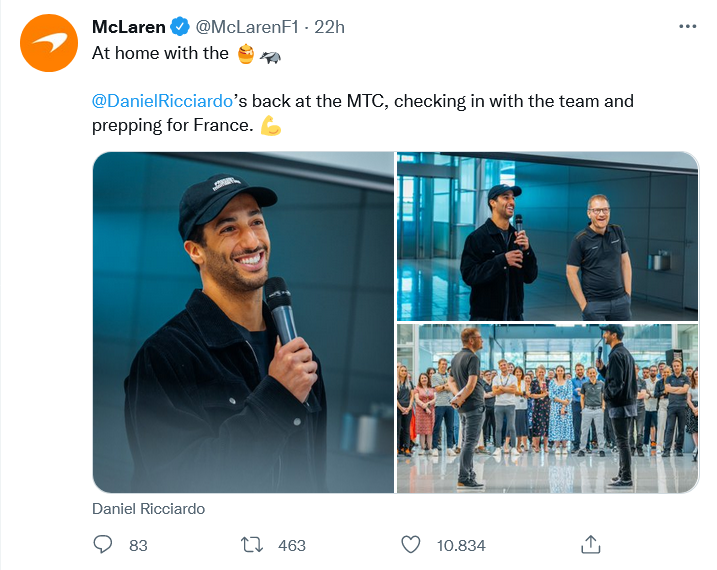Click the 463 retweets count
The width and height of the screenshot is (717, 570).
click(x=292, y=545)
